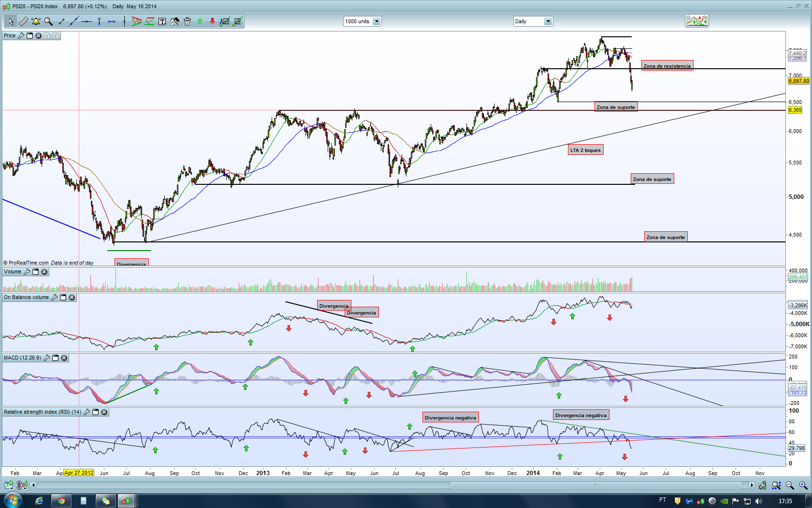Select the horizontal line tool
This screenshot has height=508, width=812.
(87, 21)
